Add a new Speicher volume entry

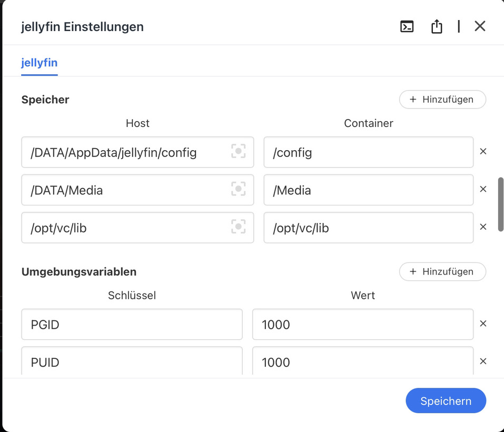point(442,100)
